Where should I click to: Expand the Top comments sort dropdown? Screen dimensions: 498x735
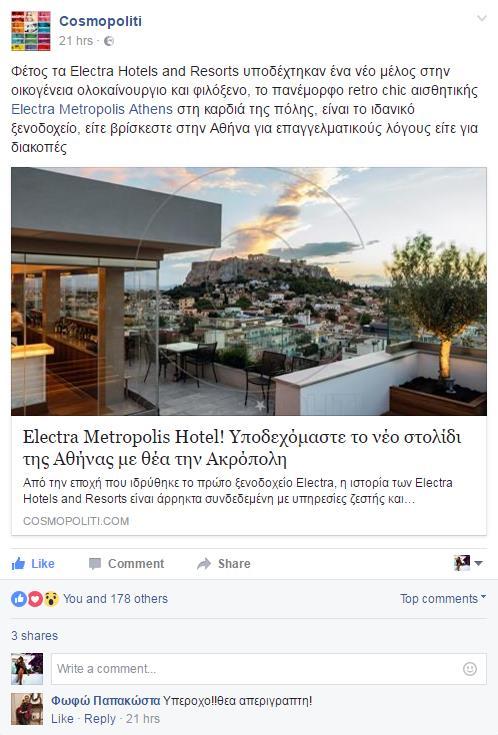[x=443, y=599]
